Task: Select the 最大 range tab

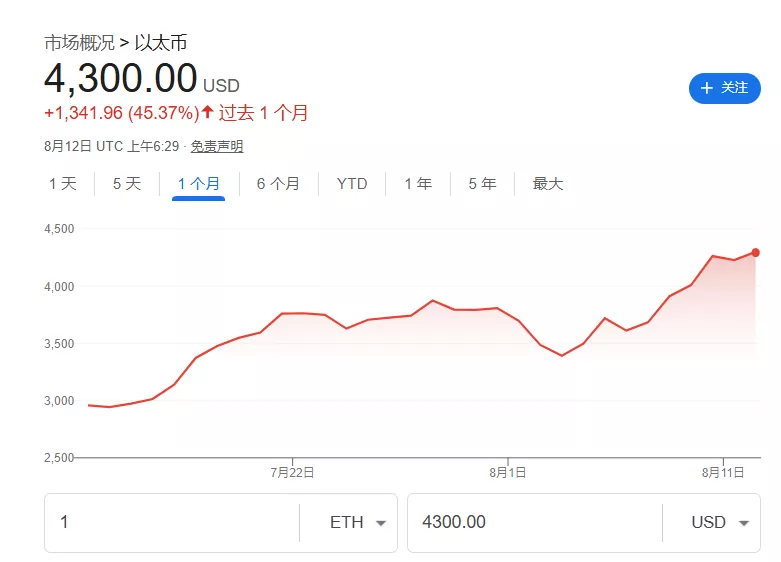Action: 547,184
